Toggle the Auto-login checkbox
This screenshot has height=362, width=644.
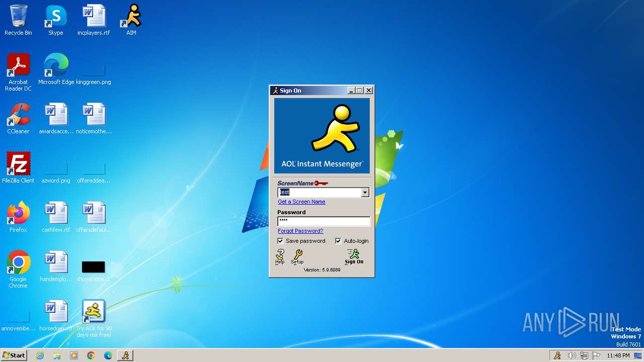tap(338, 241)
